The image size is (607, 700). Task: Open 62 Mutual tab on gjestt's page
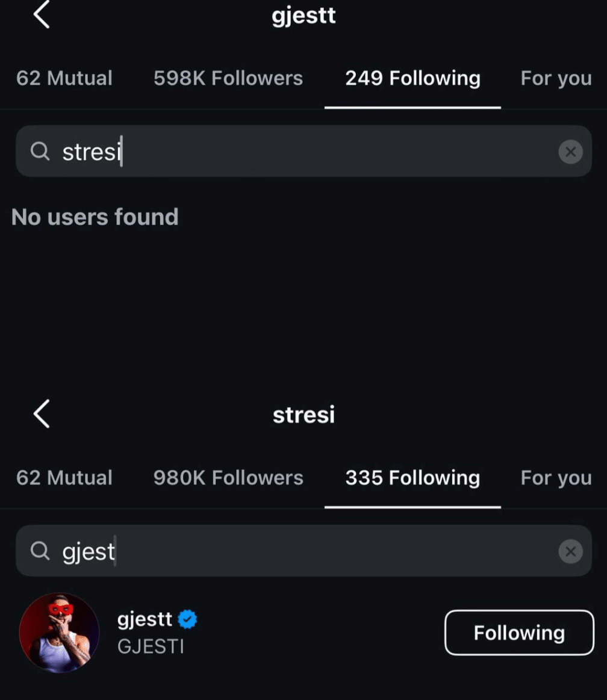point(64,78)
